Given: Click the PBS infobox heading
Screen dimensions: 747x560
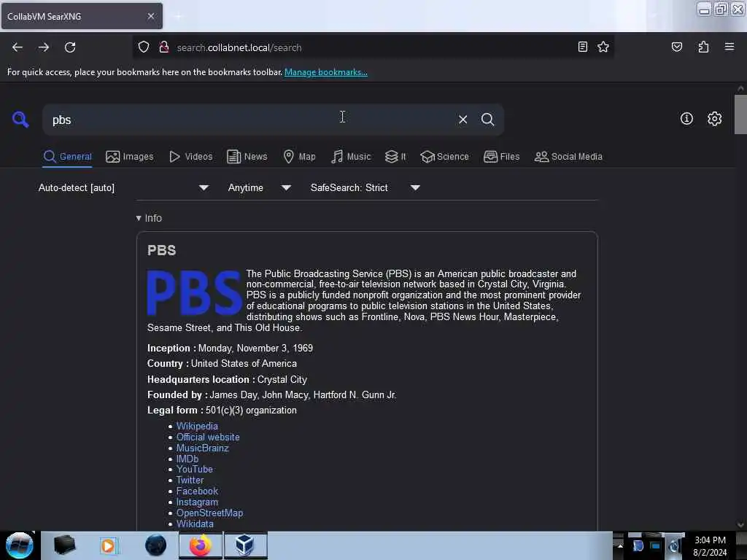Looking at the screenshot, I should (161, 251).
